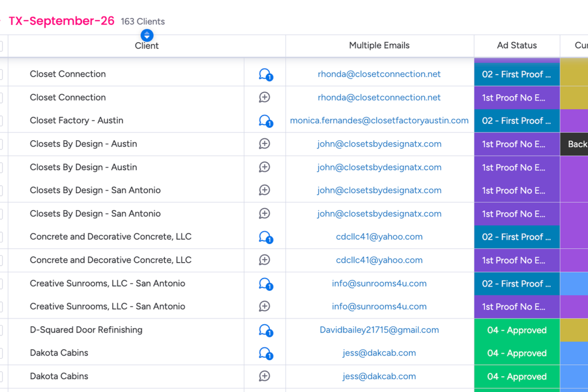588x392 pixels.
Task: Open Multiple Emails column header
Action: 379,45
